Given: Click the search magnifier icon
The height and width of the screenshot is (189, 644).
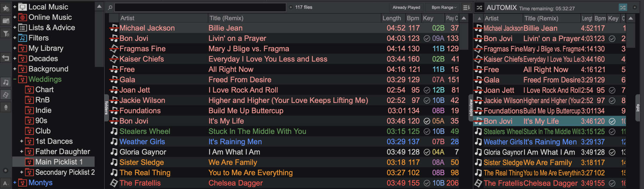Looking at the screenshot, I should tap(110, 7).
